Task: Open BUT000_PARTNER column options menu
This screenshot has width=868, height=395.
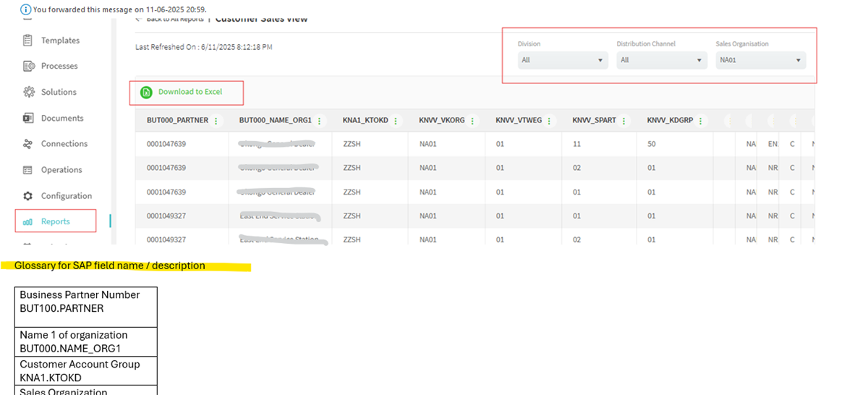Action: click(x=216, y=121)
